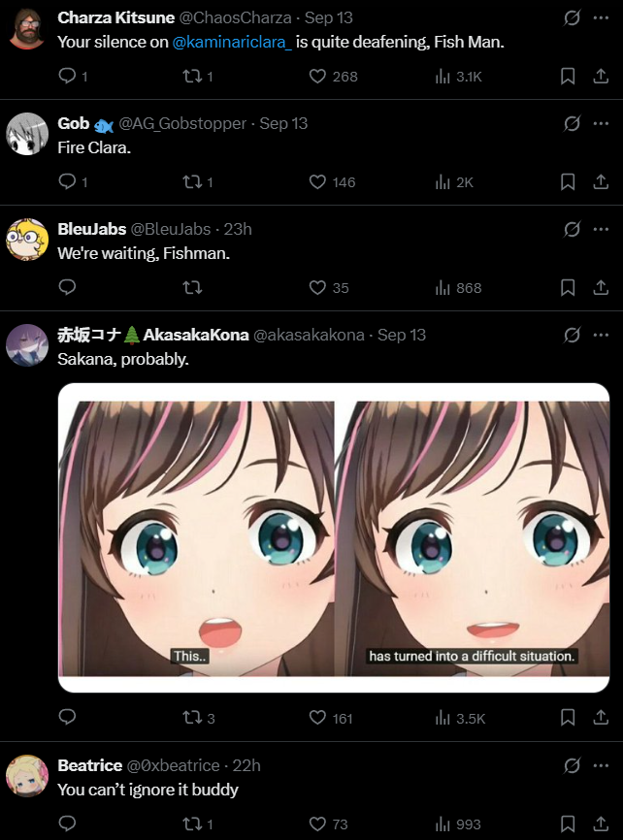This screenshot has width=623, height=840.
Task: Open more options menu on Gob's tweet
Action: [601, 123]
